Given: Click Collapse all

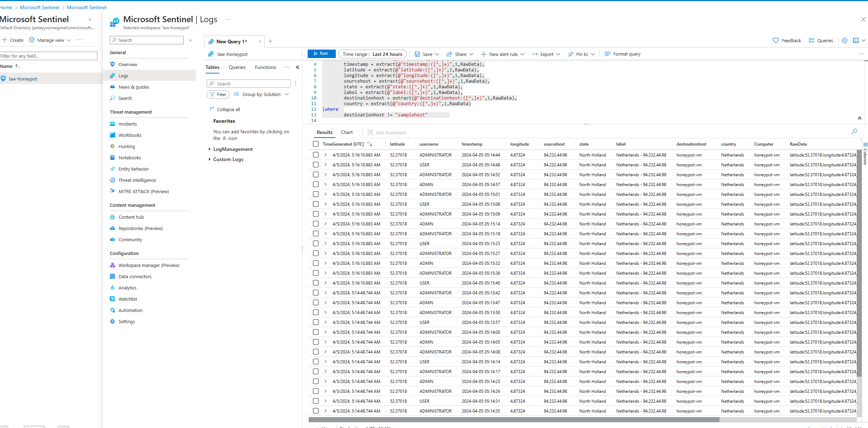Looking at the screenshot, I should click(x=225, y=109).
